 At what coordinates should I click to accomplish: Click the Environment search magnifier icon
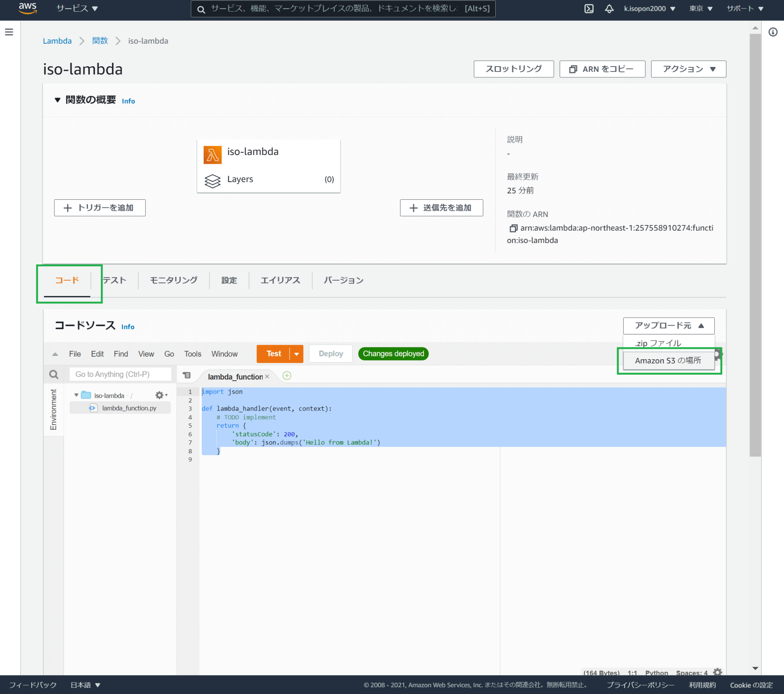point(54,374)
